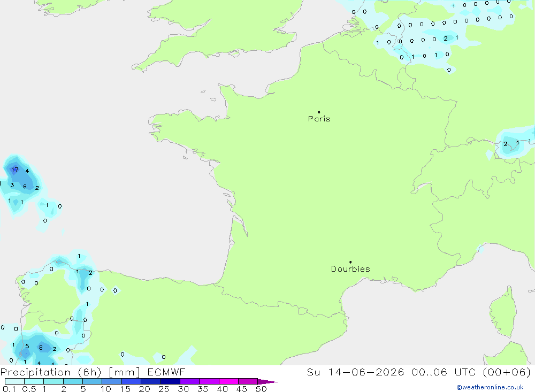Click the Dourbies city label
Viewport: 535px width, 392px height.
point(350,269)
